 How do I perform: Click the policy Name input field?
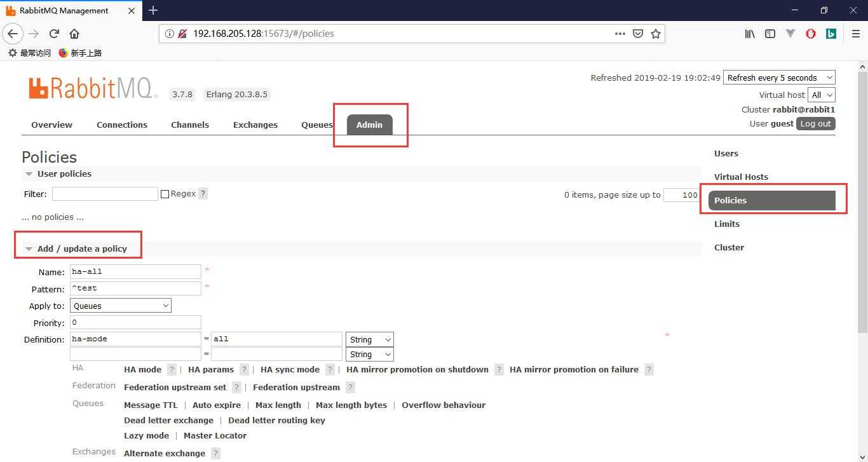click(x=135, y=271)
